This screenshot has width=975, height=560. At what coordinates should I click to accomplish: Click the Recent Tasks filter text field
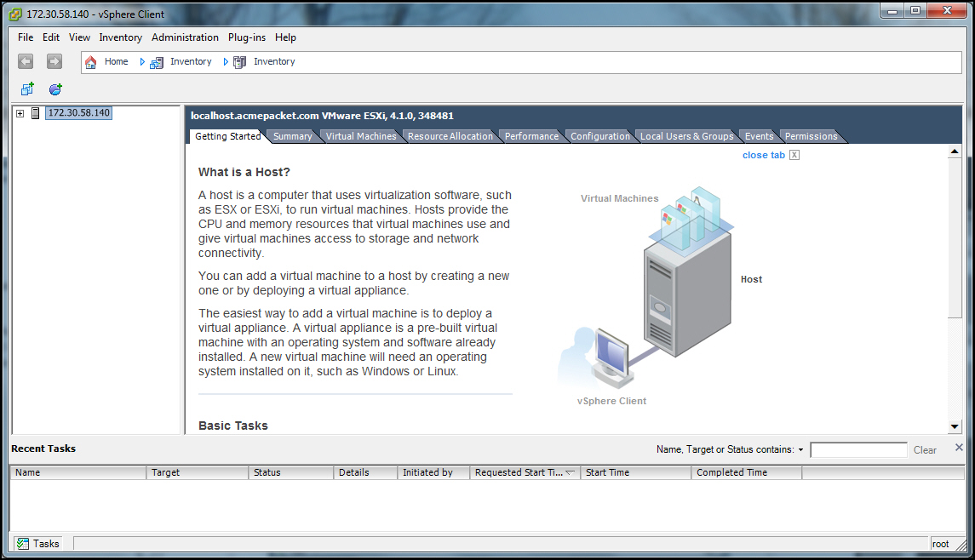858,450
